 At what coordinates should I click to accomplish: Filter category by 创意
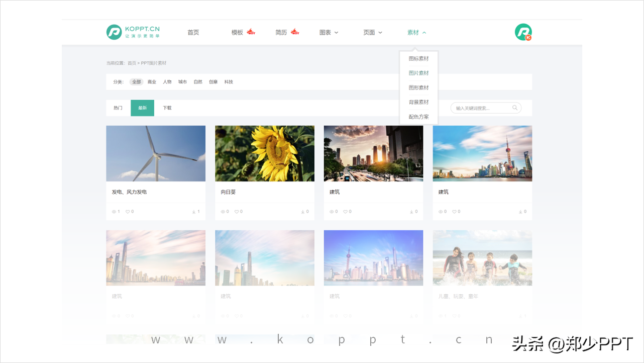(x=213, y=82)
